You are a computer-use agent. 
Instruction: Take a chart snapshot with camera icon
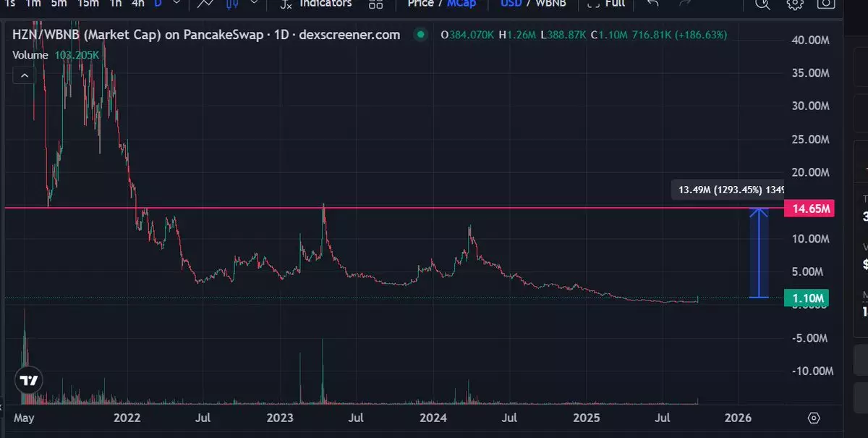pos(825,4)
